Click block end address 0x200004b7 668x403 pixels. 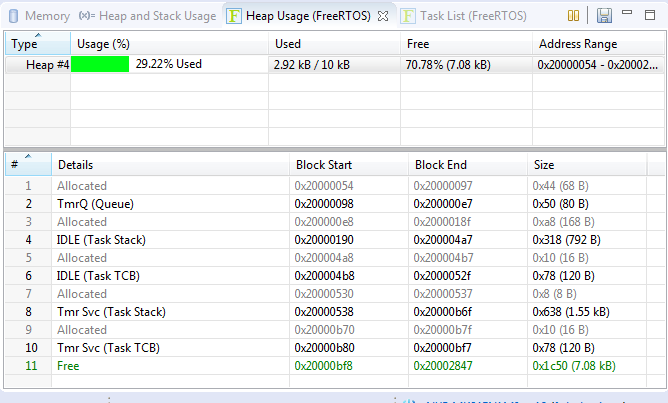pyautogui.click(x=443, y=258)
